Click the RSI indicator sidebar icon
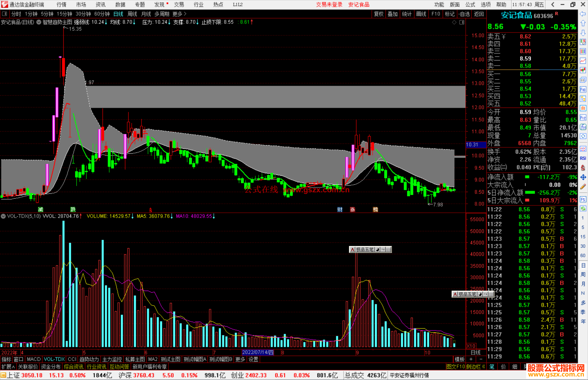Viewport: 588px width, 380px height. (583, 158)
